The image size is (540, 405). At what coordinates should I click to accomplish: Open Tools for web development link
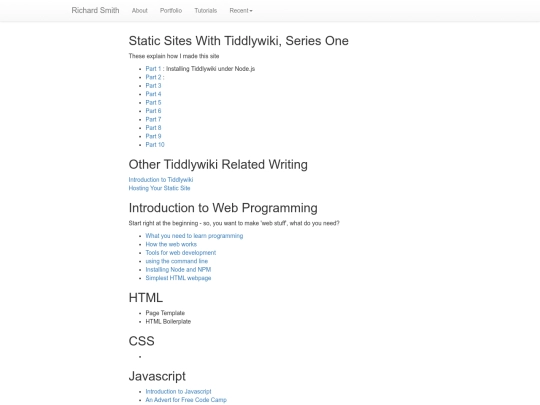(181, 253)
